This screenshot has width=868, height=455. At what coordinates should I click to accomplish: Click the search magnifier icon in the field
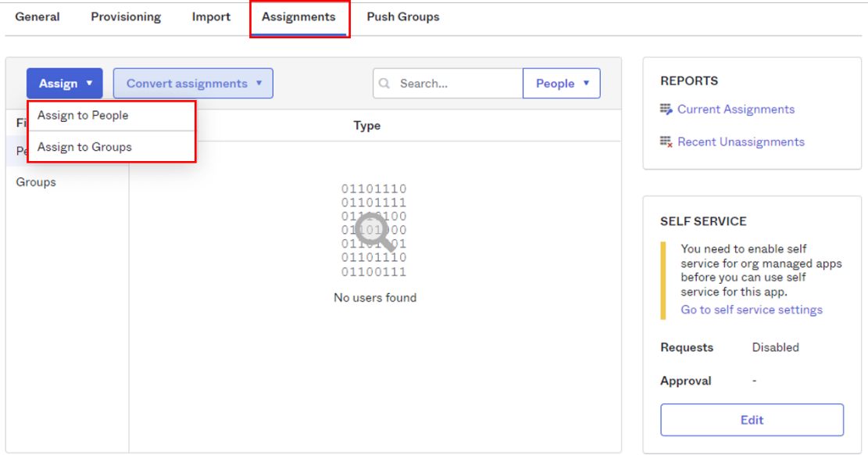[384, 83]
